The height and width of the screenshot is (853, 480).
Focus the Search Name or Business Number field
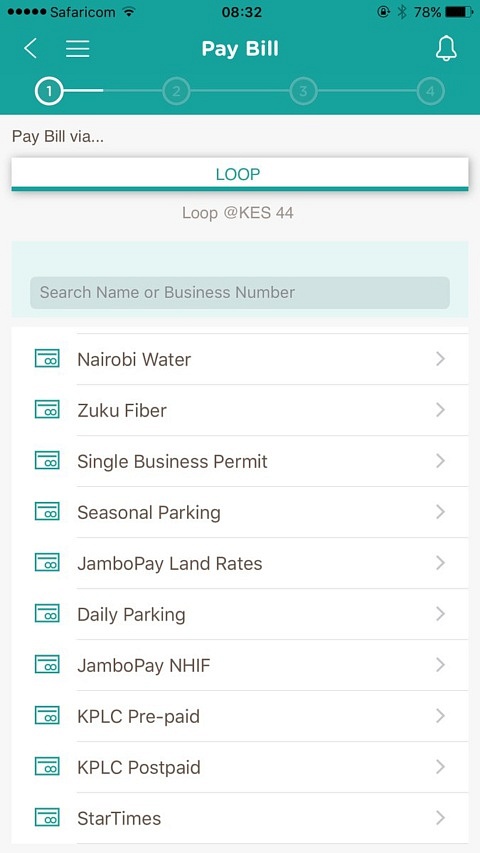click(239, 293)
